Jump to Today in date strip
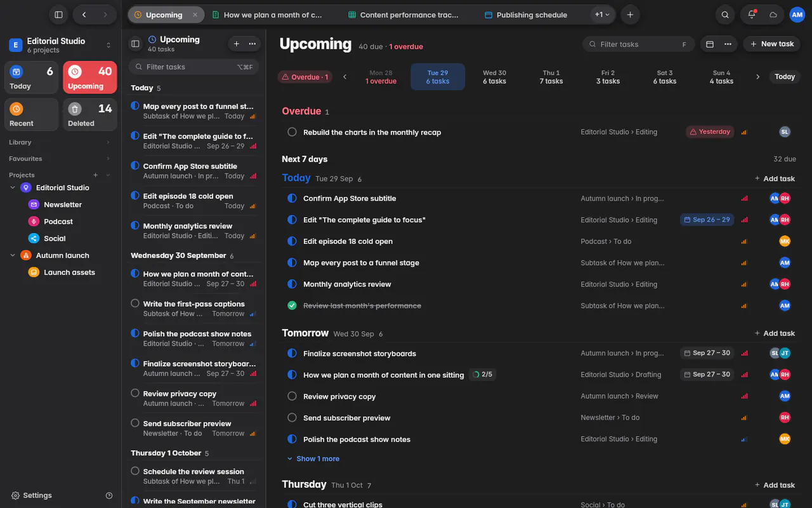This screenshot has height=508, width=812. pyautogui.click(x=785, y=77)
